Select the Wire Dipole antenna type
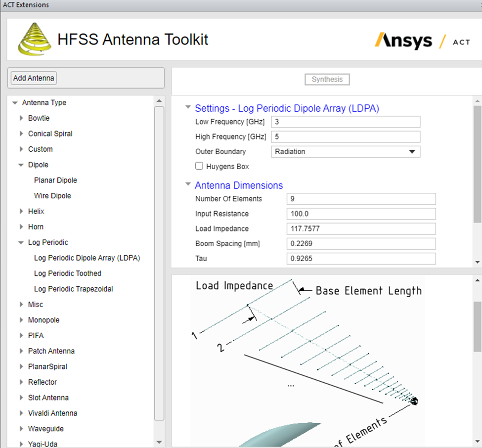 click(52, 195)
